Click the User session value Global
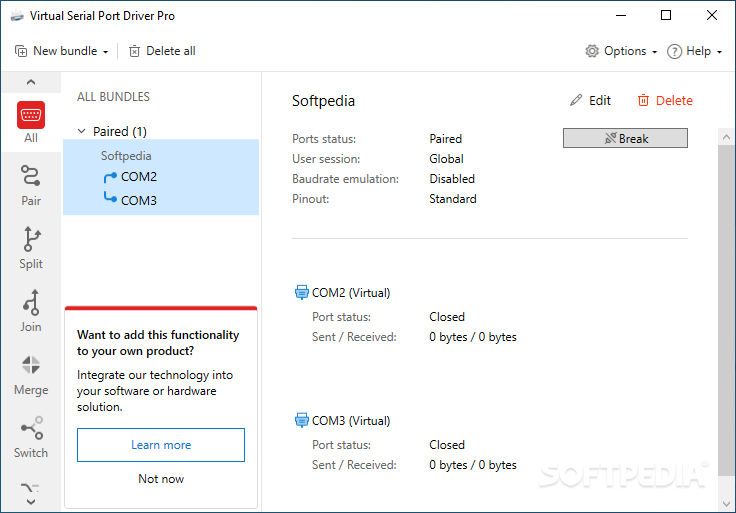The image size is (736, 513). click(x=446, y=159)
